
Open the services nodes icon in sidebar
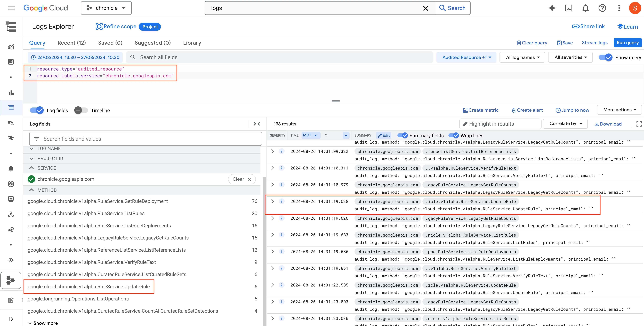11,214
